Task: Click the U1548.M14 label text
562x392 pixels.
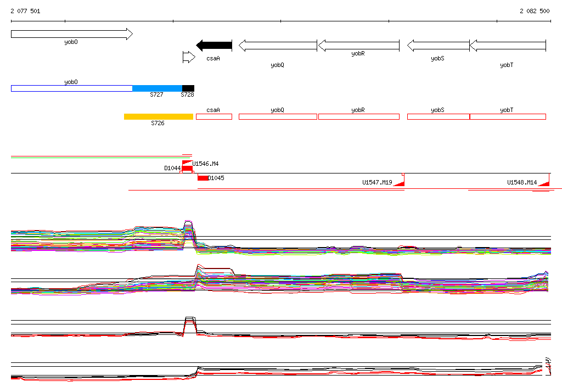Action: click(x=522, y=183)
